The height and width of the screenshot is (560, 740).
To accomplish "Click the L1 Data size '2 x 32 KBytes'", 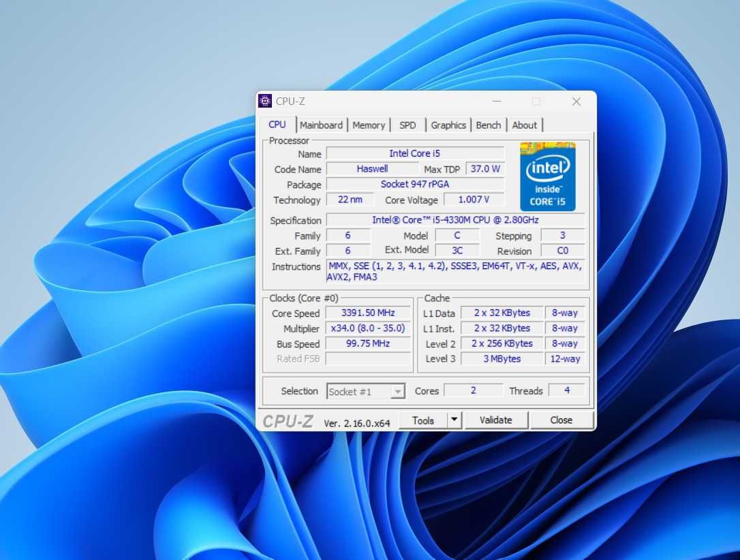I will click(502, 313).
